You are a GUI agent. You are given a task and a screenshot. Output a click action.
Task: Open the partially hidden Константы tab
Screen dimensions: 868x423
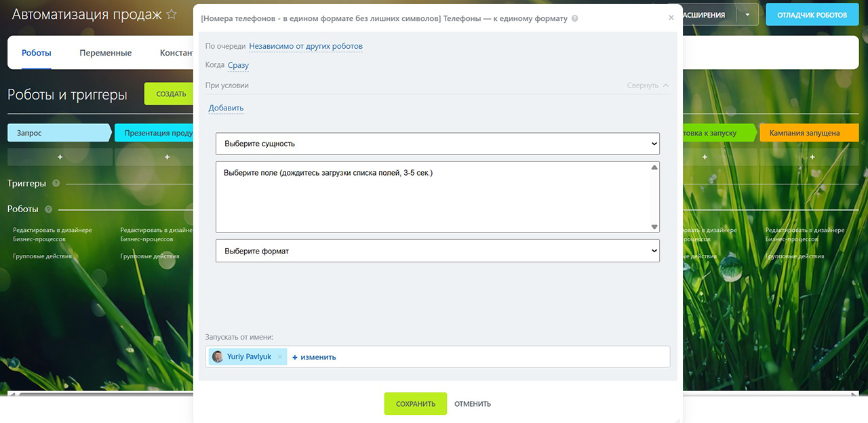[x=176, y=53]
